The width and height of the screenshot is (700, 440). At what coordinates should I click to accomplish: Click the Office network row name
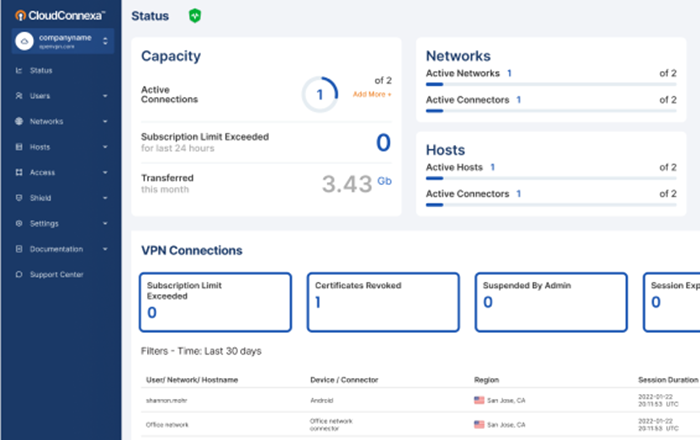pos(167,425)
